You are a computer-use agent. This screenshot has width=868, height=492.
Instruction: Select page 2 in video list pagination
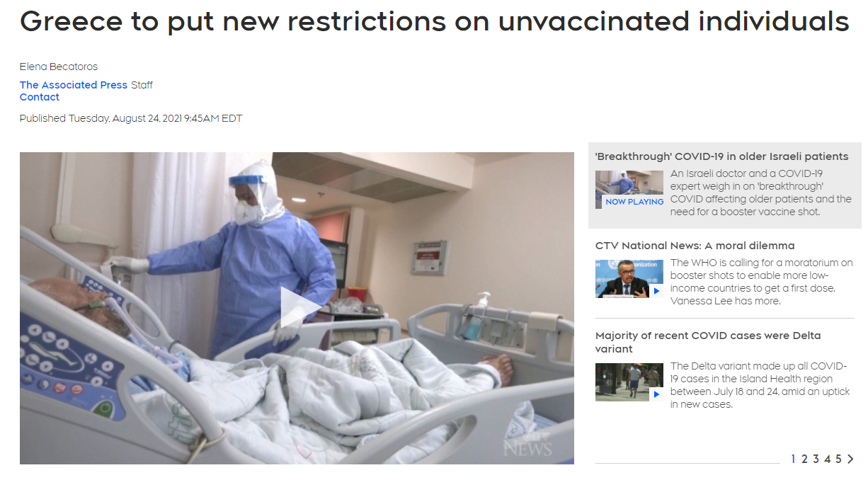click(804, 459)
